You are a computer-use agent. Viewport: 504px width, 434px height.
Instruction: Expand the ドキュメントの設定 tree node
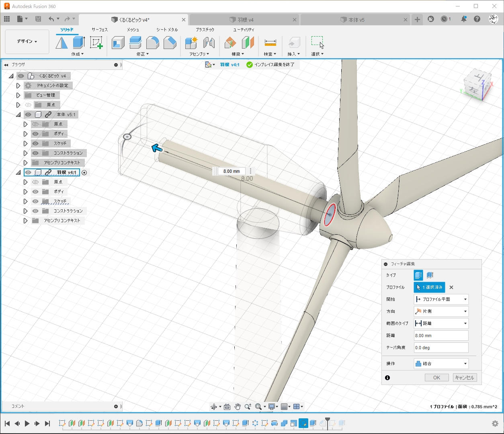[x=18, y=86]
